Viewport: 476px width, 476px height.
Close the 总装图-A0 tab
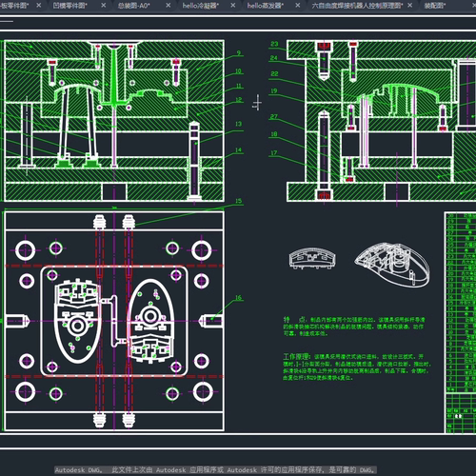[169, 6]
